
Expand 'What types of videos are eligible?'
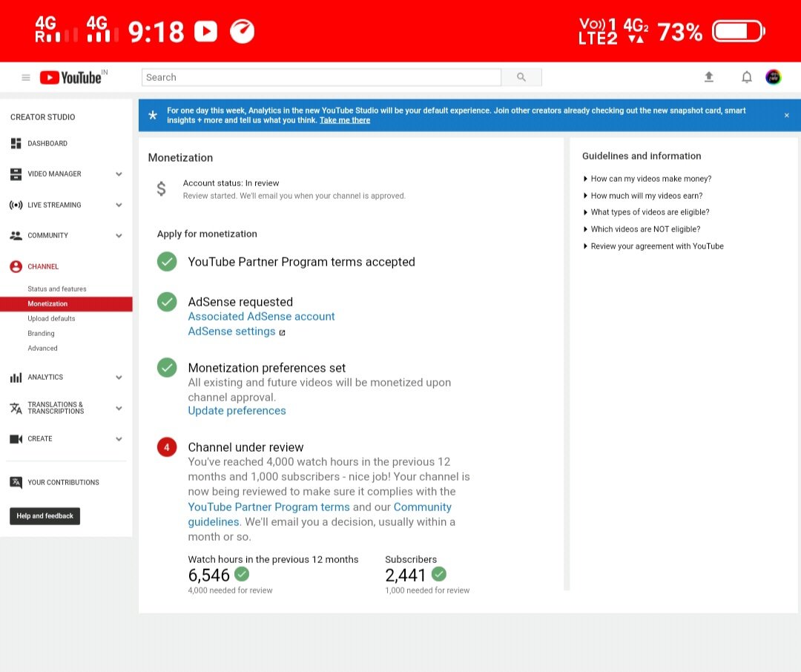pyautogui.click(x=646, y=212)
